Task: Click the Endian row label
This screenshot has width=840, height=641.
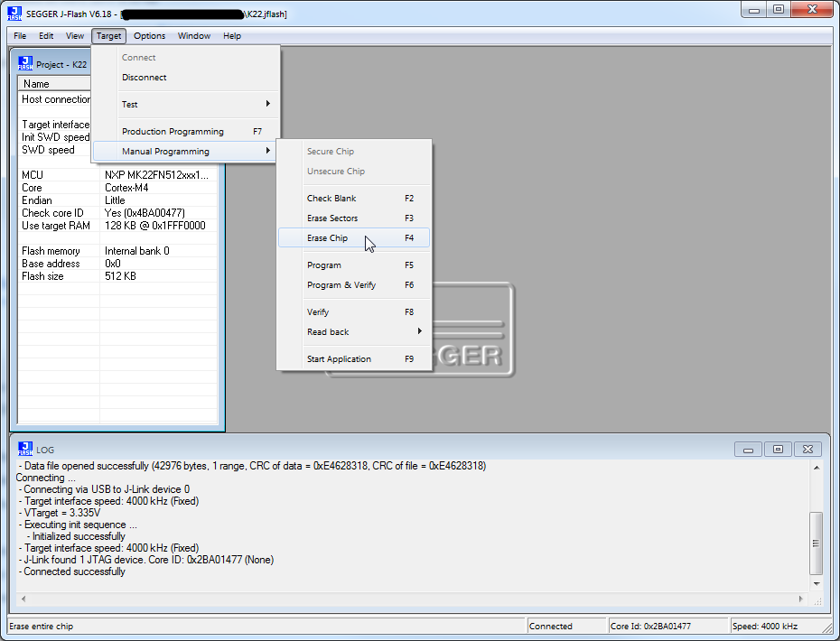Action: click(37, 200)
